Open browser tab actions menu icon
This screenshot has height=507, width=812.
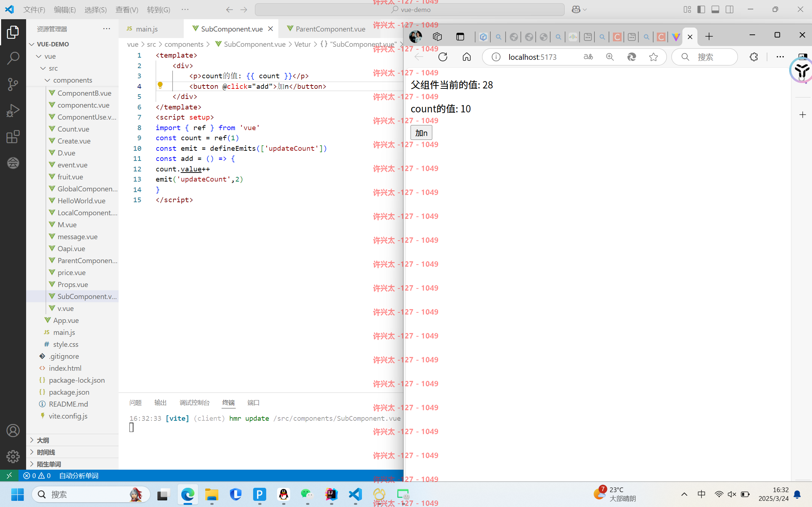(460, 37)
